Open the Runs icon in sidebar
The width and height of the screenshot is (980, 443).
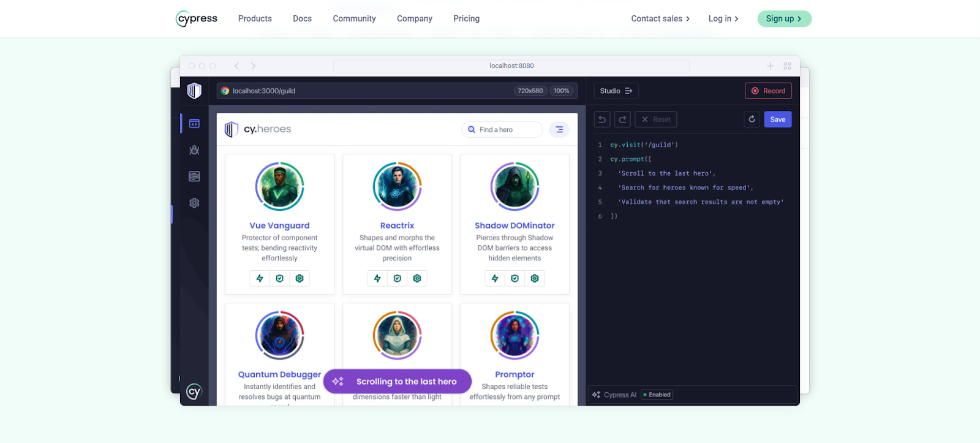194,176
